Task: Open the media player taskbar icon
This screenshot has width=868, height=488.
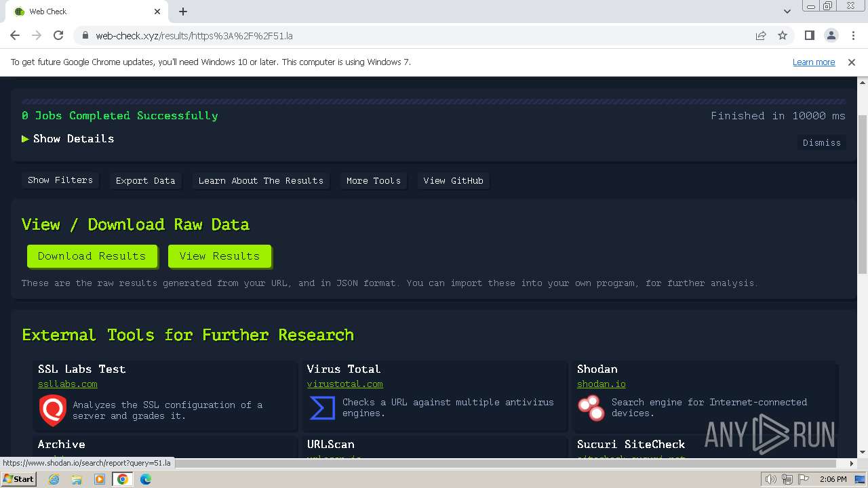Action: [x=100, y=479]
